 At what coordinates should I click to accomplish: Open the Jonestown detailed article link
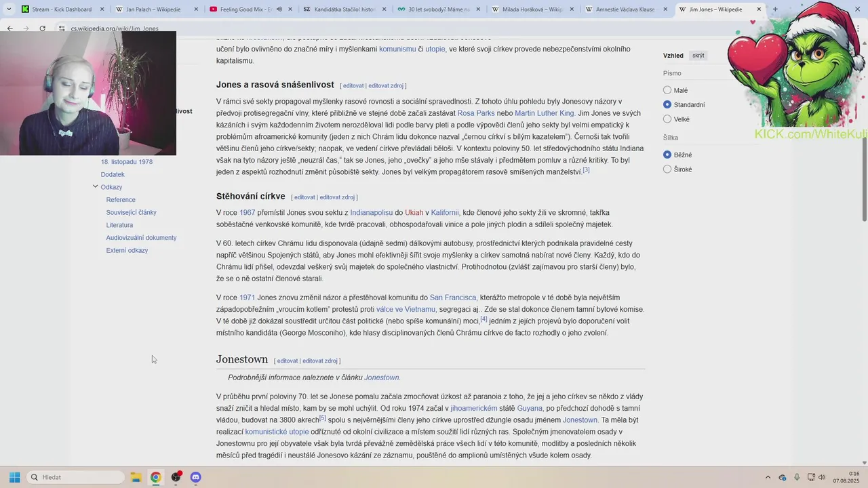point(381,378)
